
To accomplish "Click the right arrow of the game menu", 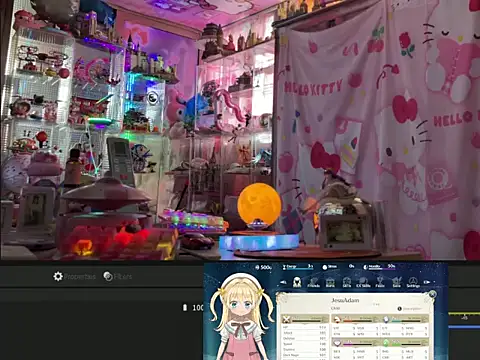I will (427, 282).
